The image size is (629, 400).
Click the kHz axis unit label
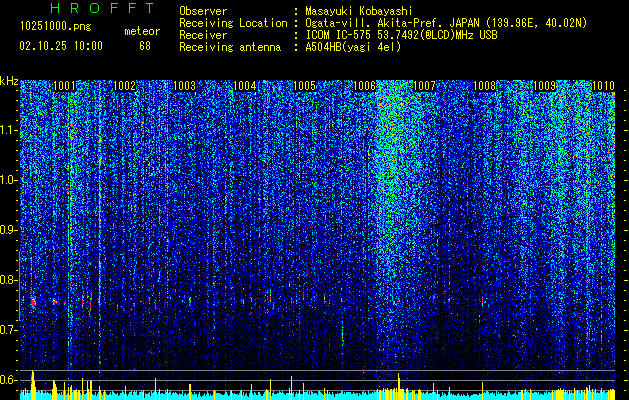[9, 81]
